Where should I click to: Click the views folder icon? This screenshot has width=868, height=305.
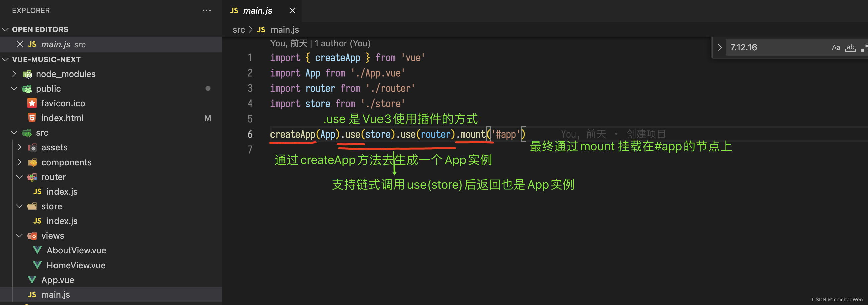pyautogui.click(x=33, y=236)
